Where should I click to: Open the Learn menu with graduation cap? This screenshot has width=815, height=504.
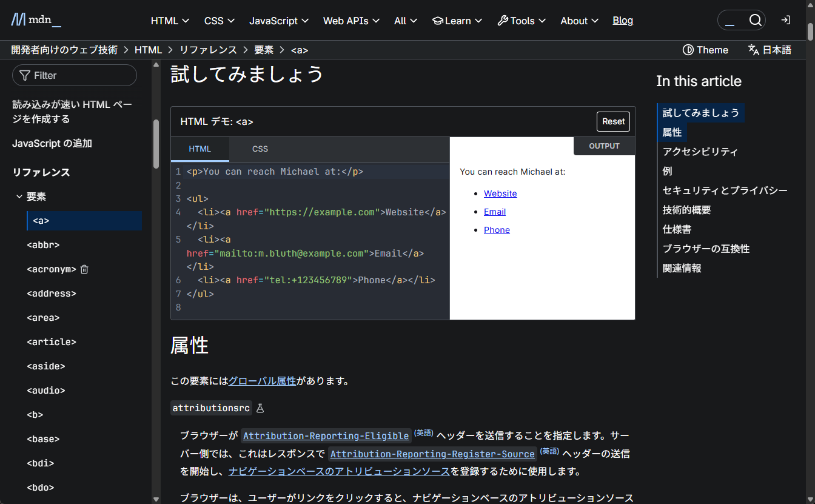pyautogui.click(x=457, y=21)
